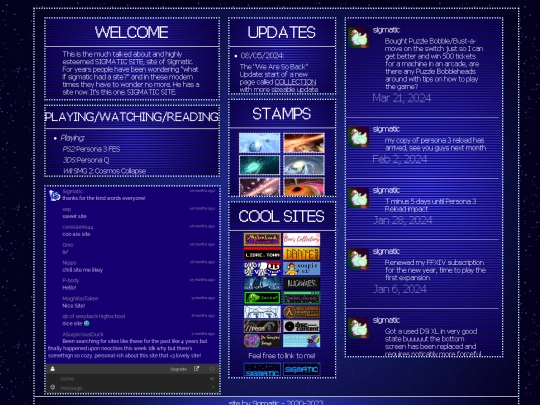Screen dimensions: 540x405
Task: Open the emoji picker beside message field
Action: click(53, 387)
